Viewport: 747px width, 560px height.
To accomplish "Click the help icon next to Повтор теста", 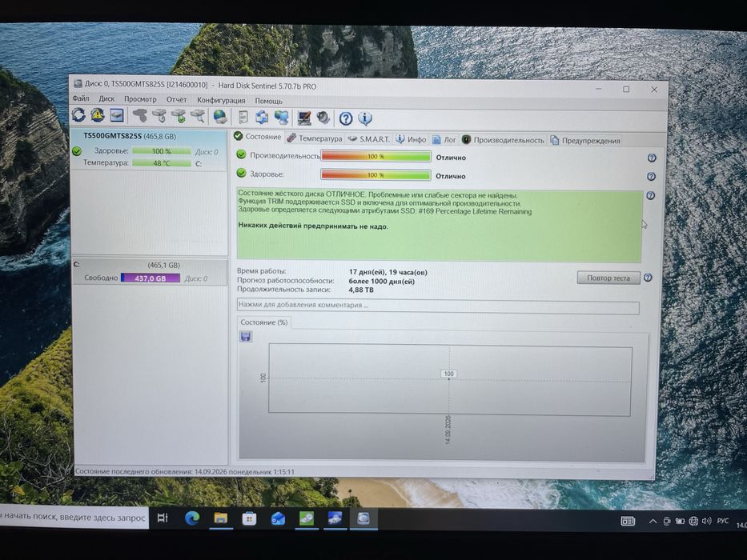I will click(x=648, y=278).
